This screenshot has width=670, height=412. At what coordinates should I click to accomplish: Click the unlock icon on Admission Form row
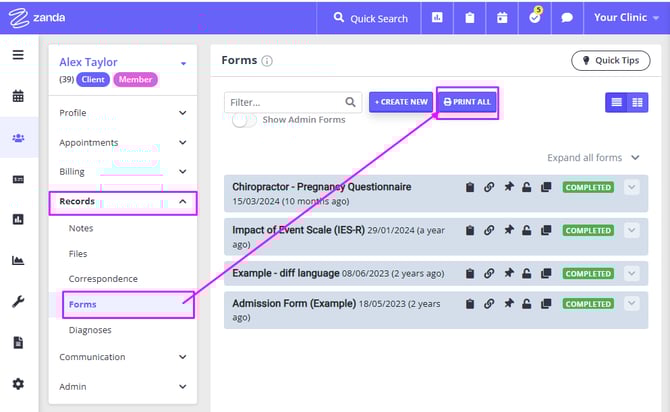coord(527,303)
